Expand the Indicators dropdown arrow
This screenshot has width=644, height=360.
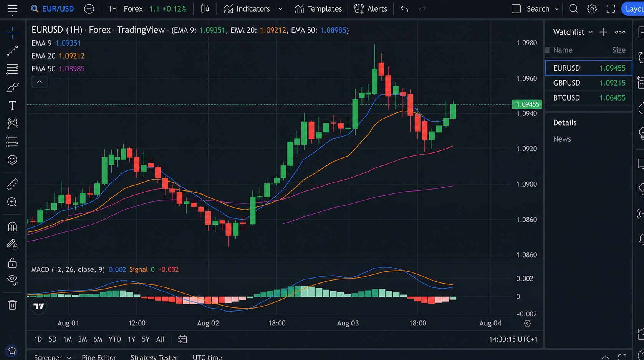[x=280, y=8]
